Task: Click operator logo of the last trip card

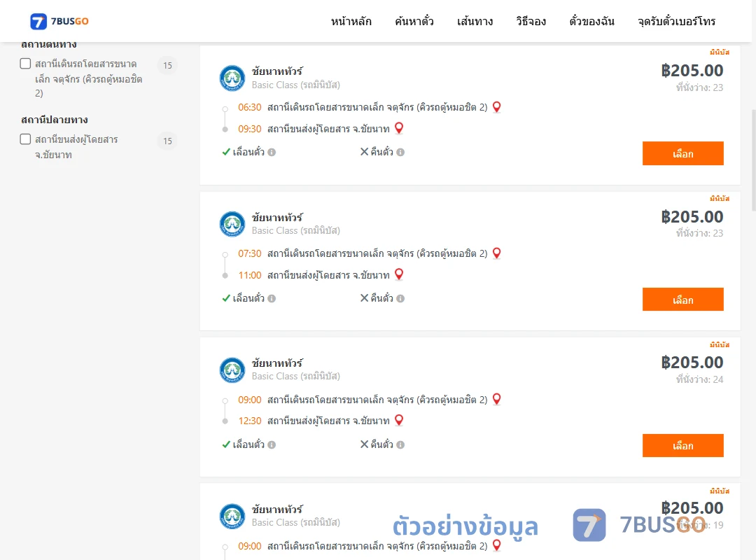Action: pyautogui.click(x=232, y=516)
